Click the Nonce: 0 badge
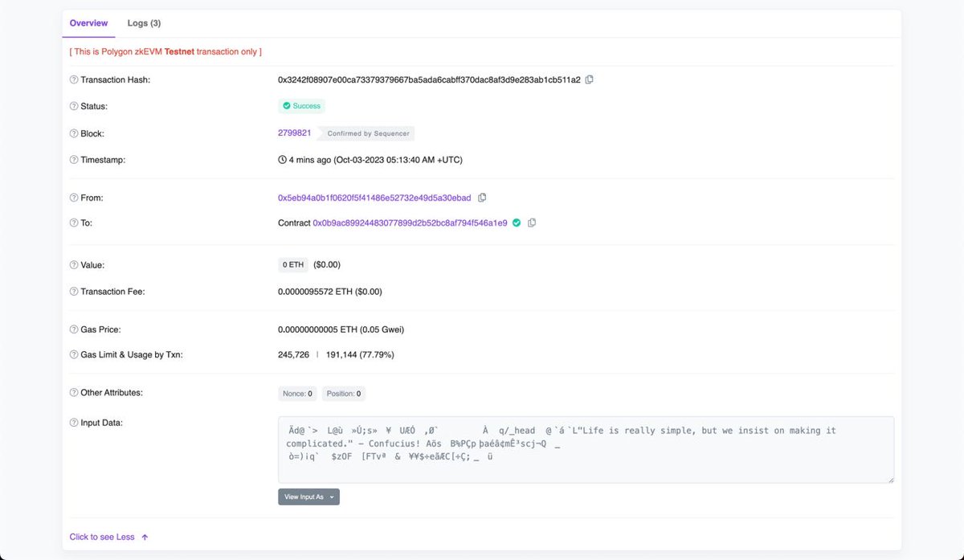This screenshot has width=964, height=560. (297, 393)
